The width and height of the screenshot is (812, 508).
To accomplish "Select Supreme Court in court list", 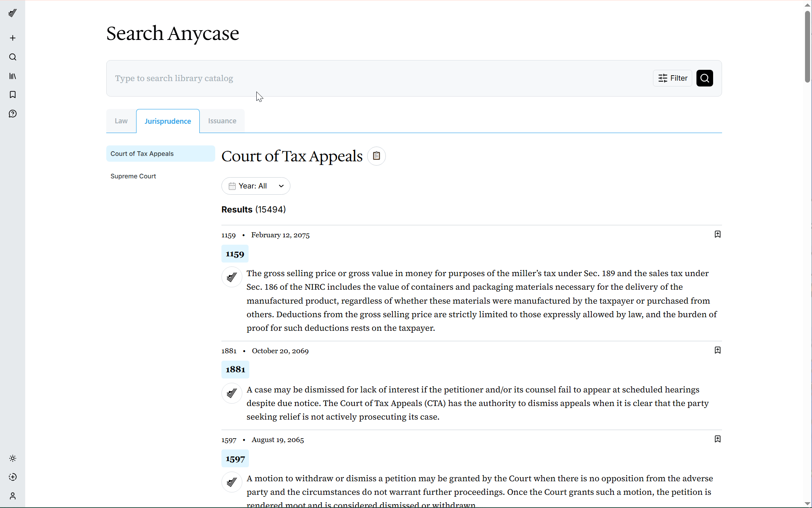I will click(133, 176).
